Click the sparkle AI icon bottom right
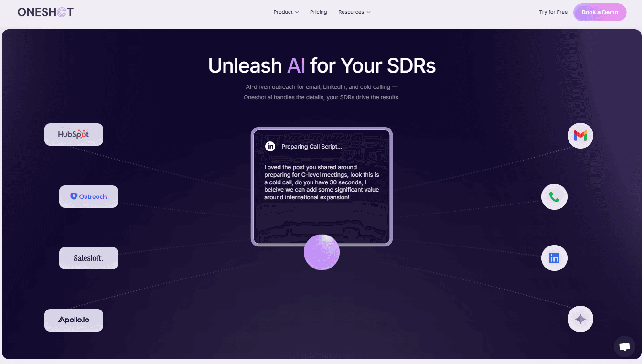 (x=580, y=319)
